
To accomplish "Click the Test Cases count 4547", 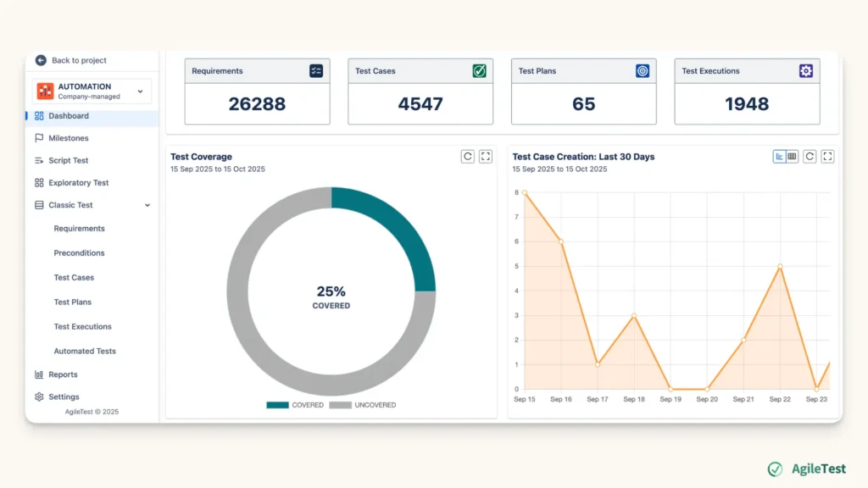I will (x=420, y=104).
